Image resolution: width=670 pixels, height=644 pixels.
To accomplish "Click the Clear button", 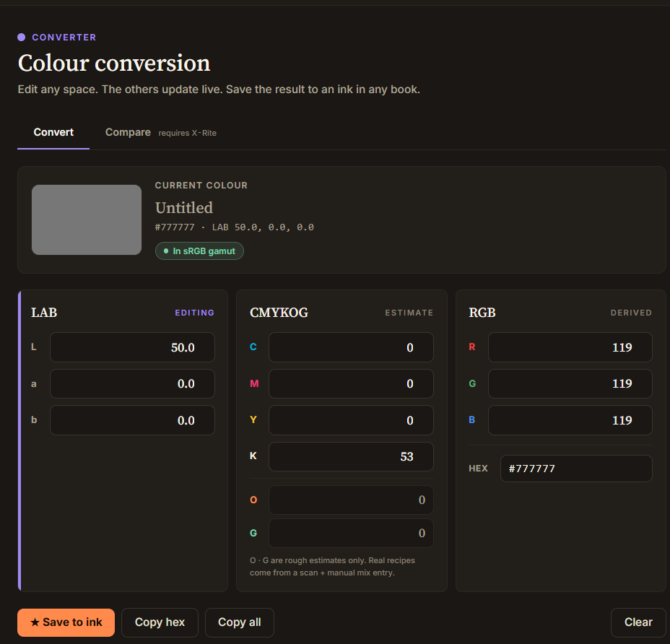I will pos(638,622).
